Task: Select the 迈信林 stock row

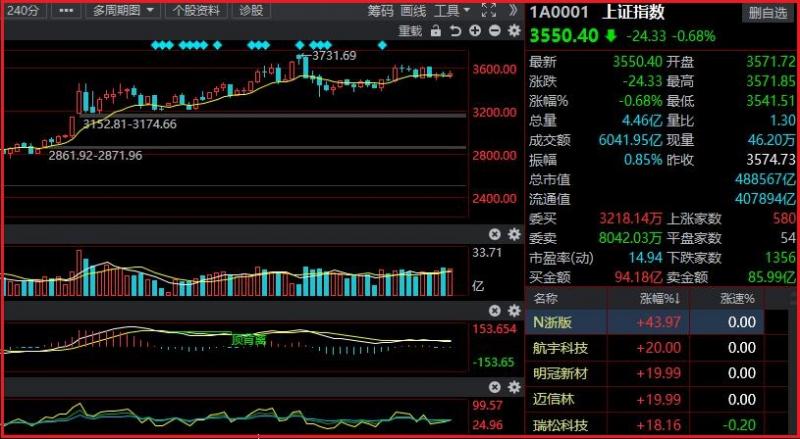Action: coord(644,399)
